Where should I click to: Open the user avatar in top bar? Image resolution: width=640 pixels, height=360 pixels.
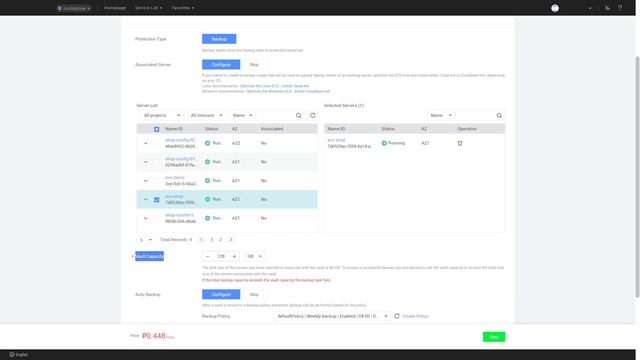click(x=555, y=8)
